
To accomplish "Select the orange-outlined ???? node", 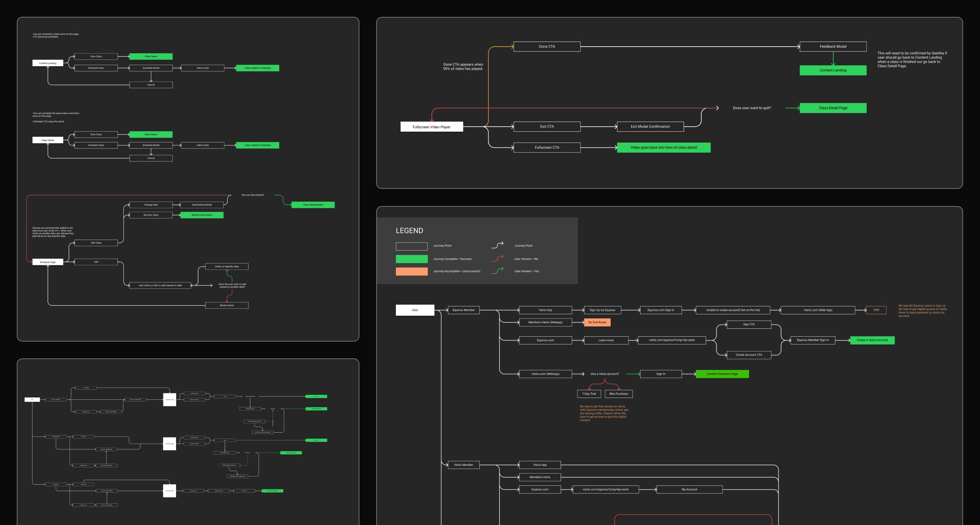I will point(876,310).
